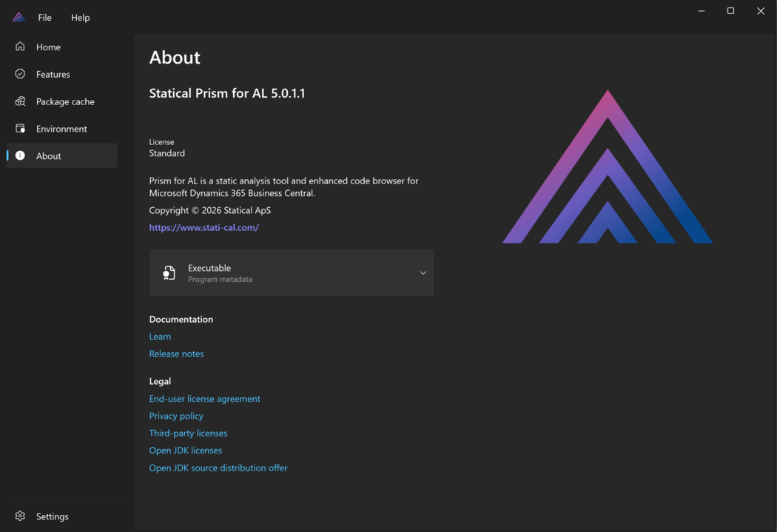Open the Open JDK licenses link
777x532 pixels.
tap(185, 451)
